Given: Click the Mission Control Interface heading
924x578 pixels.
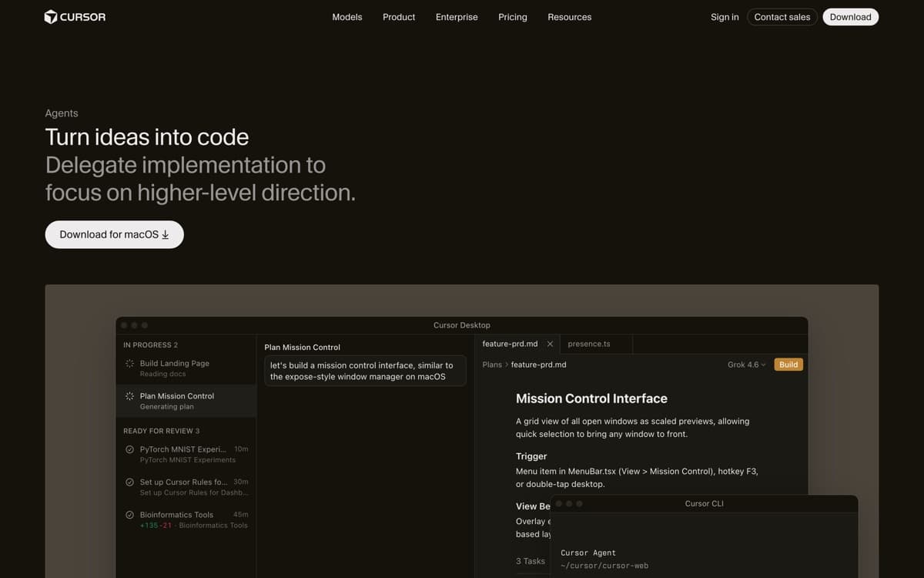Looking at the screenshot, I should (x=591, y=398).
